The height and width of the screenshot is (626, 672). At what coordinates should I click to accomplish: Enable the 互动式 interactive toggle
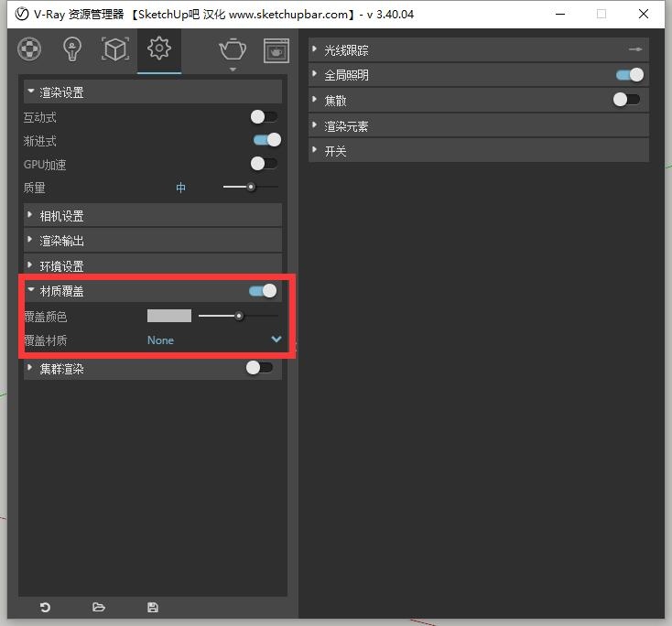pos(264,117)
